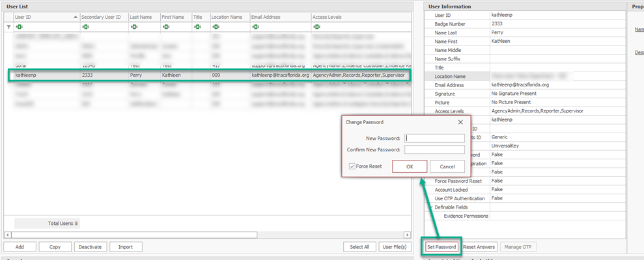Image resolution: width=644 pixels, height=260 pixels.
Task: Sort the list by User ID column
Action: click(46, 17)
